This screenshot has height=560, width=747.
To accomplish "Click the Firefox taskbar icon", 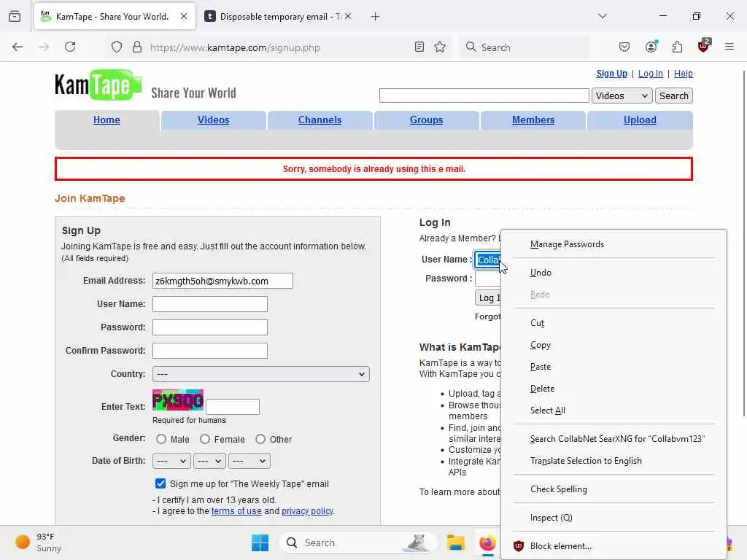I will pyautogui.click(x=487, y=542).
